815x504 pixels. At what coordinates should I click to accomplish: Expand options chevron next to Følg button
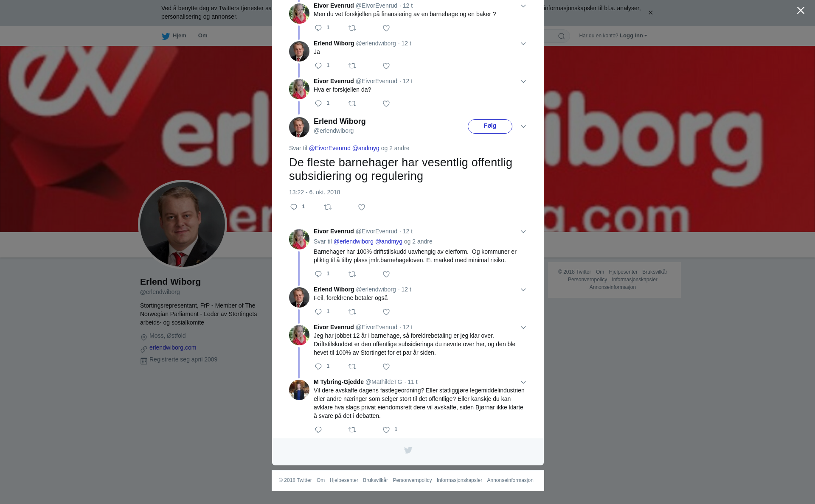(x=523, y=126)
